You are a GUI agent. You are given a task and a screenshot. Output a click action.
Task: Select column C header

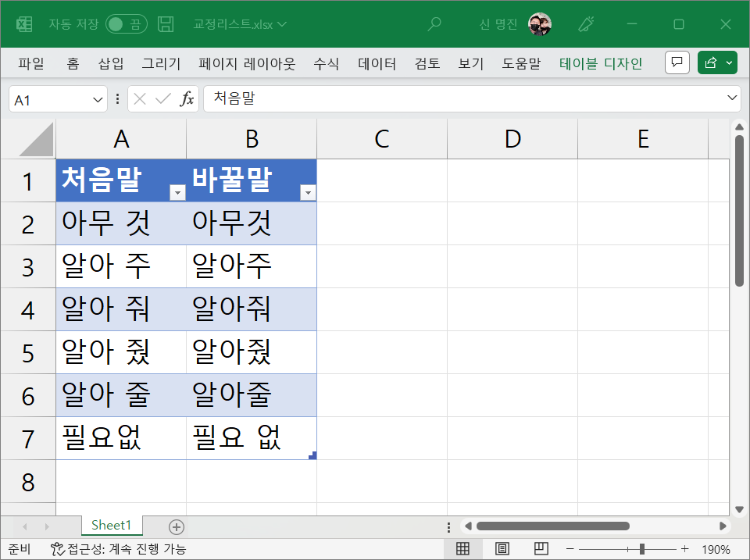(382, 139)
